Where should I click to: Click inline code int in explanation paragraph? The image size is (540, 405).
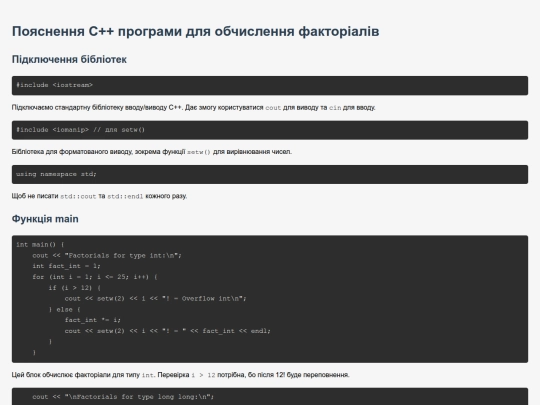[x=148, y=375]
